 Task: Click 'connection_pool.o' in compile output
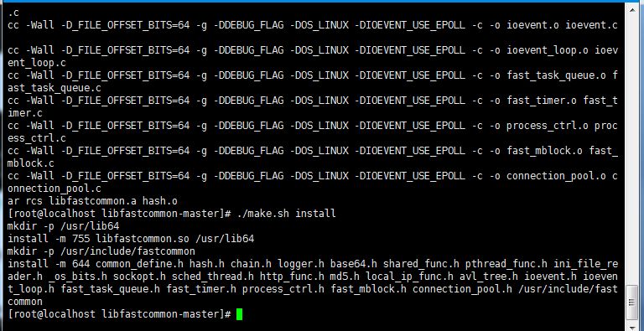(556, 176)
